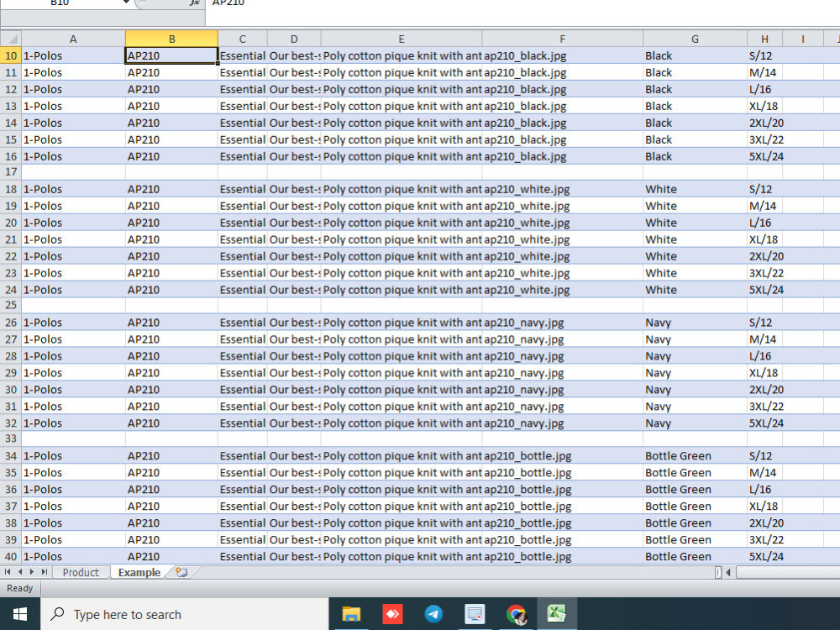Viewport: 840px width, 630px height.
Task: Select row 40 header
Action: pos(11,557)
